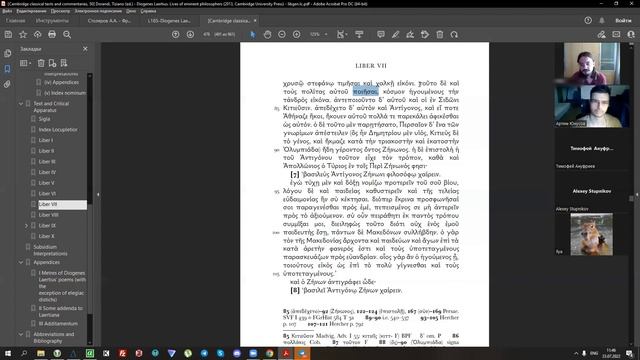Screen dimensions: 640x360
Task: Select the Sigla bookmark
Action: (44, 119)
